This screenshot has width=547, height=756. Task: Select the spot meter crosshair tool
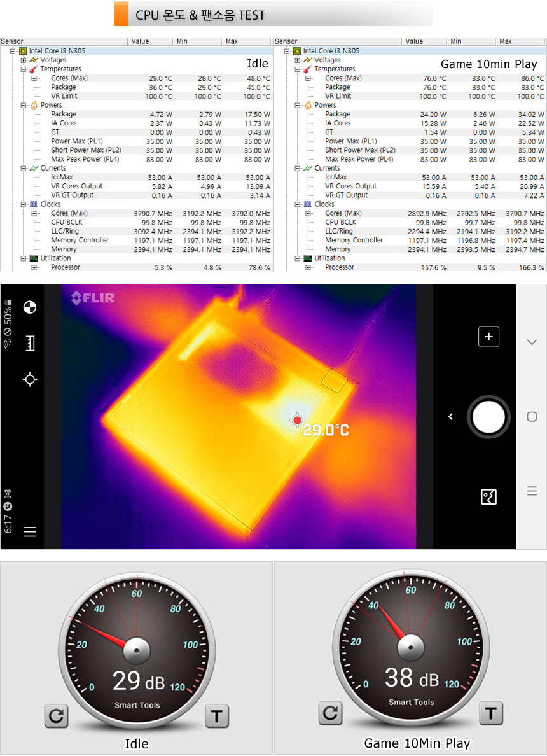tap(29, 380)
